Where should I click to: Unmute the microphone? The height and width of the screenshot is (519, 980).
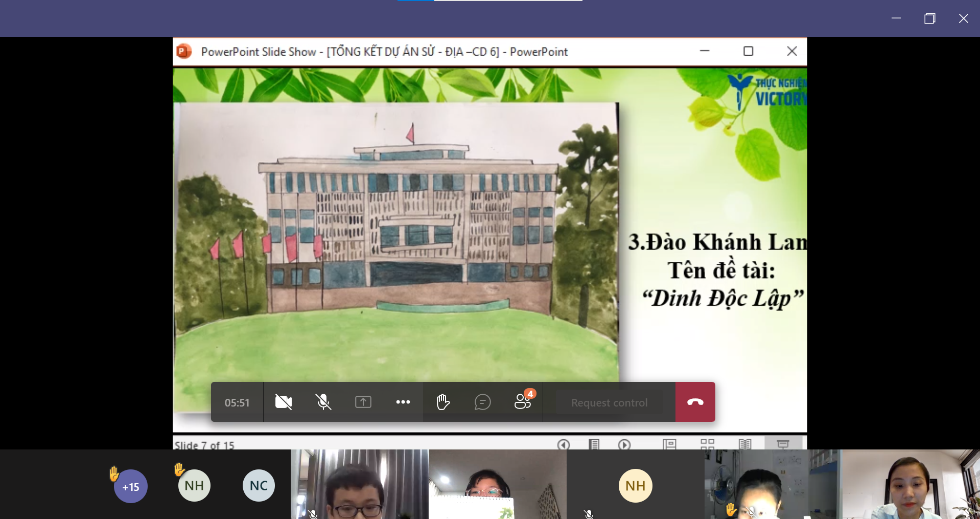323,402
